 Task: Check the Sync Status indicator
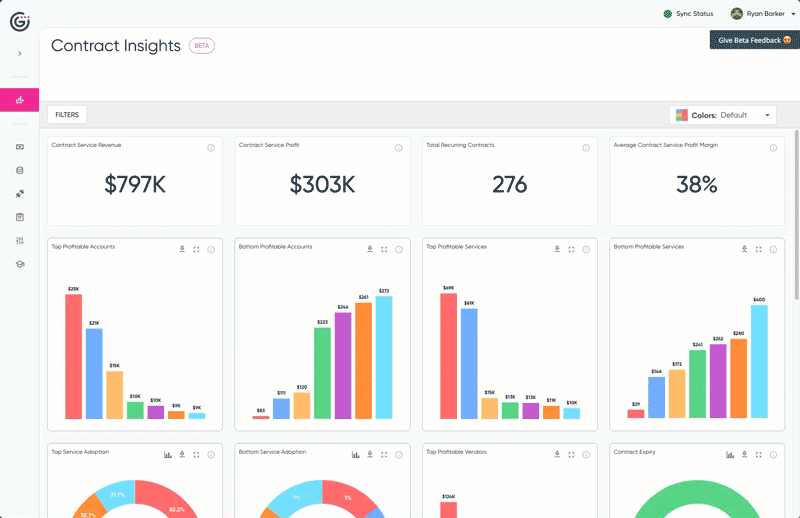688,14
